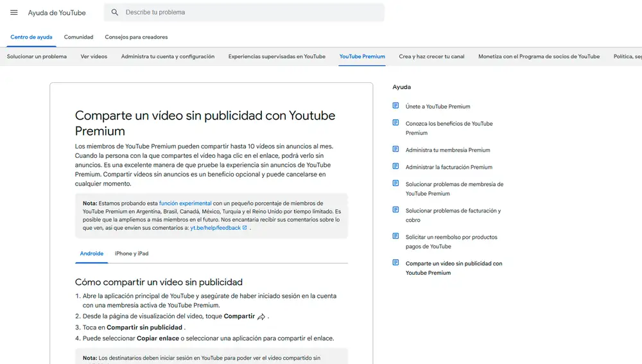Screen dimensions: 642x364
Task: Click the bold text Compartir sin publicidad
Action: (144, 327)
